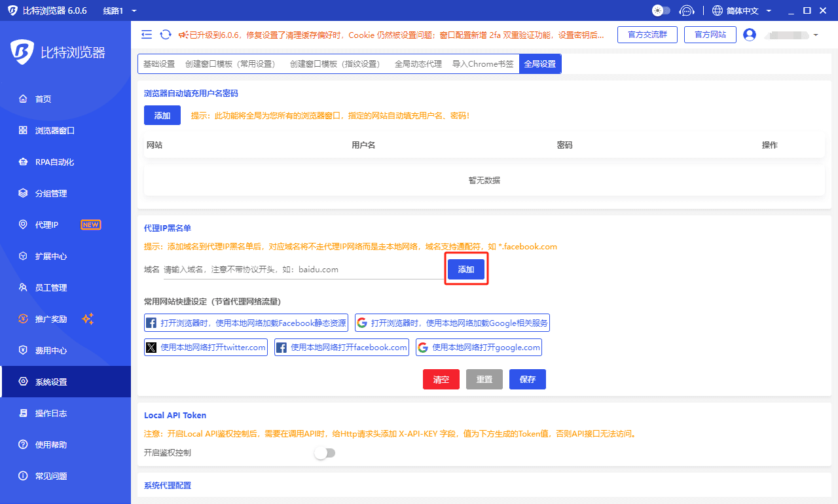Enable the 开启鉴权控制 switch
The height and width of the screenshot is (504, 838).
[x=325, y=452]
